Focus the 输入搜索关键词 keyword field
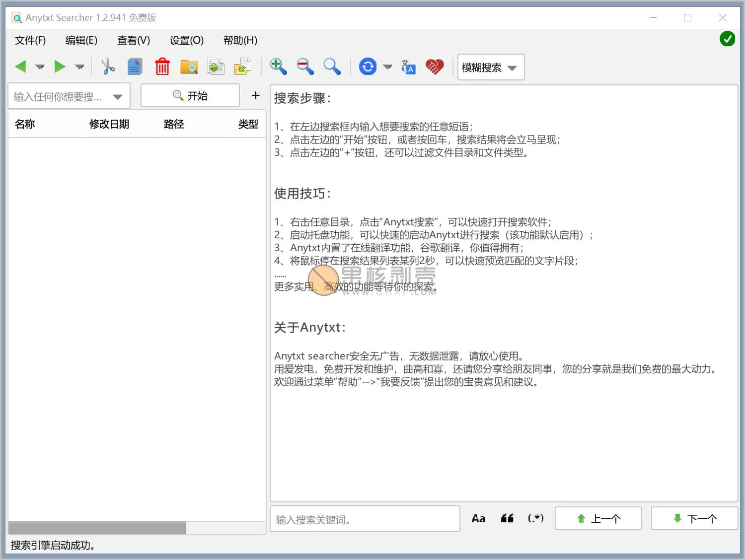This screenshot has width=745, height=560. 365,519
